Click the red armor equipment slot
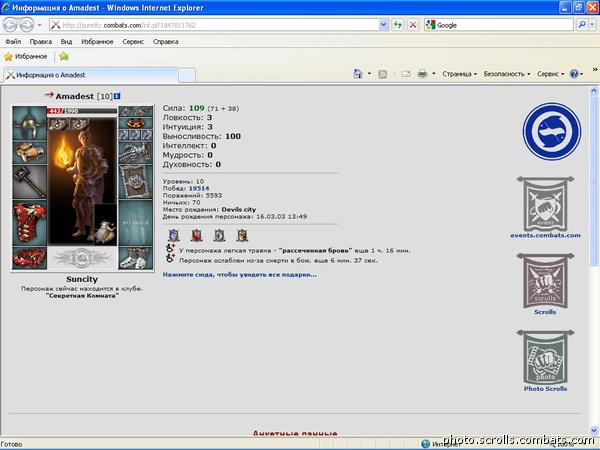This screenshot has width=600, height=450. (x=29, y=223)
